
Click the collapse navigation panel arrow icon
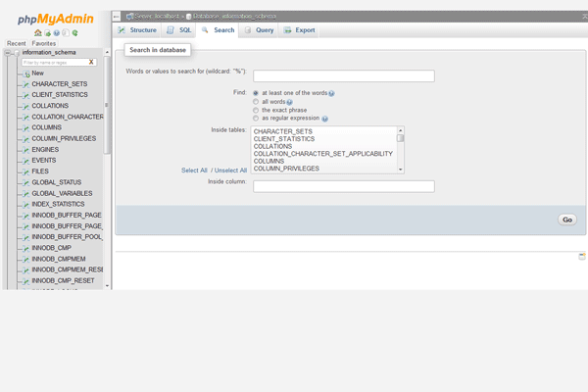click(117, 17)
